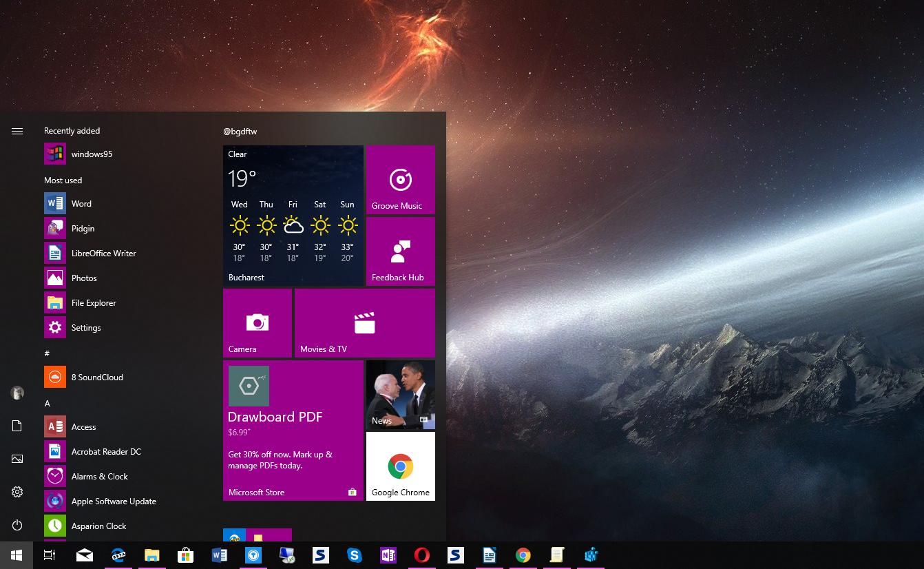This screenshot has height=569, width=924.
Task: Click the Windows Start button
Action: point(17,555)
